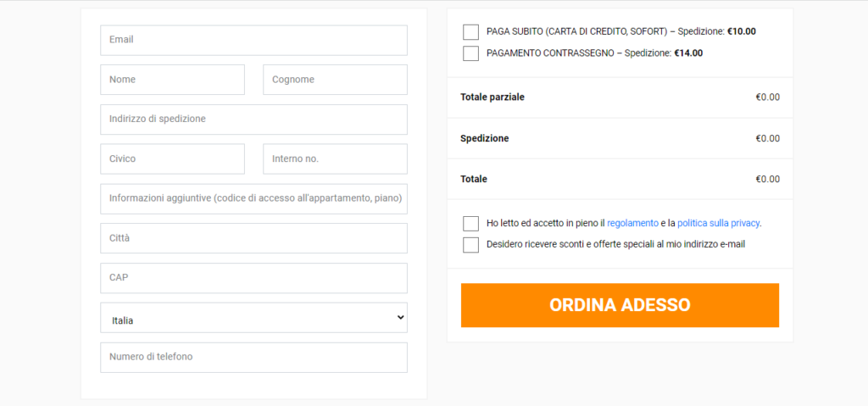Click the ORDINA ADESSO button
The height and width of the screenshot is (406, 868).
click(620, 305)
